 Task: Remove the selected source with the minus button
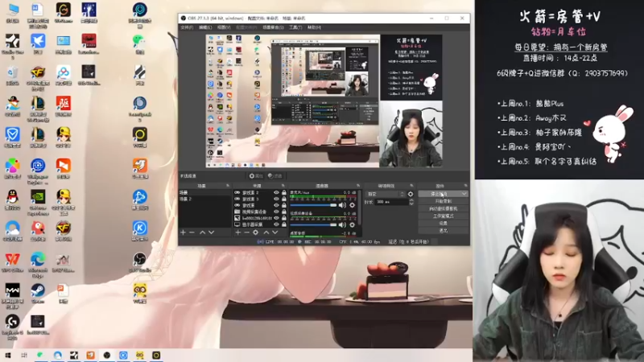click(246, 232)
